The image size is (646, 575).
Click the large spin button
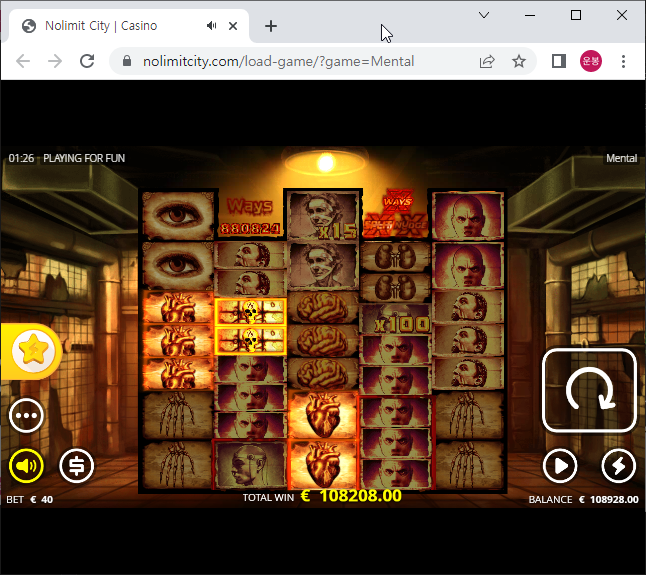click(590, 390)
